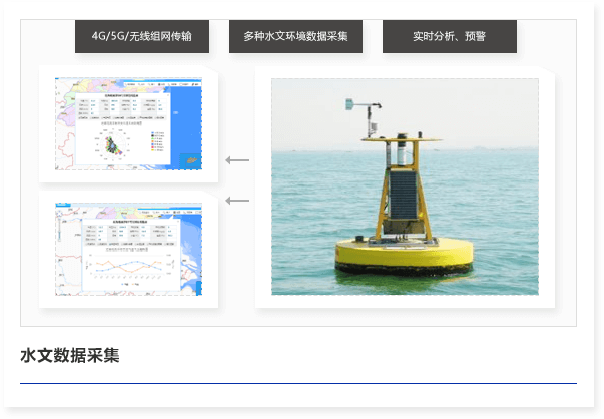Open the line chart dashboard screenshot
The height and width of the screenshot is (419, 604).
pos(128,250)
